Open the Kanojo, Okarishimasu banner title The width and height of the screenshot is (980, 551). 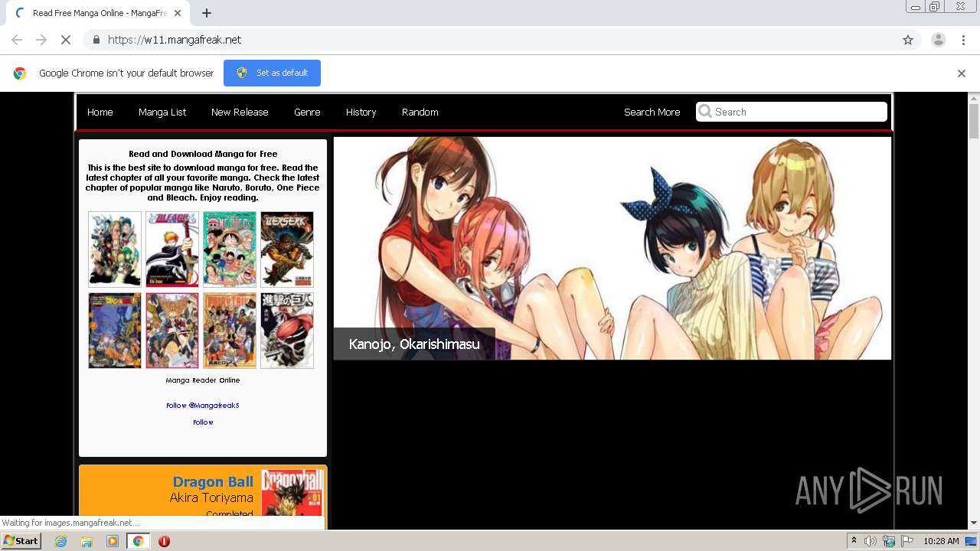(414, 344)
